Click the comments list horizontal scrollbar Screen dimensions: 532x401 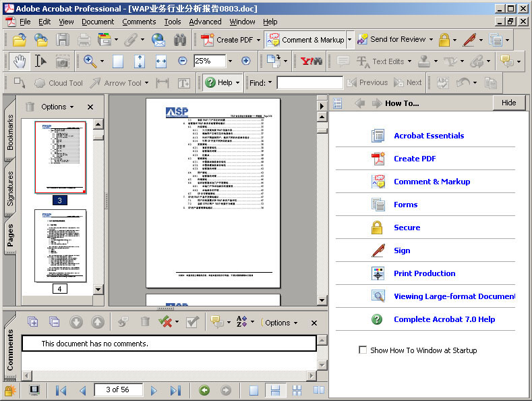click(x=169, y=376)
